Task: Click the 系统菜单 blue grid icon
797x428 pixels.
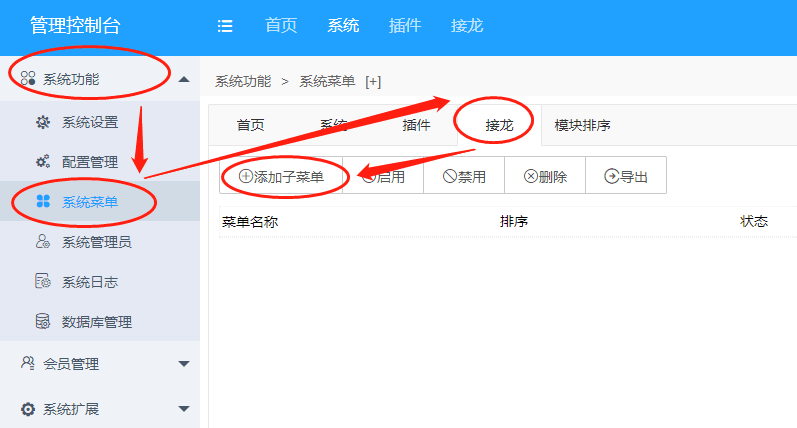Action: click(x=43, y=201)
